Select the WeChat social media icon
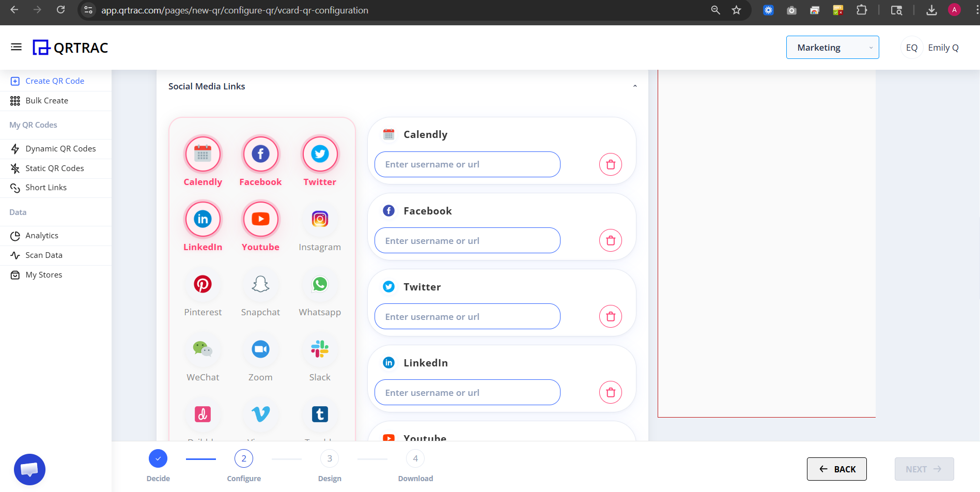Image resolution: width=980 pixels, height=492 pixels. click(203, 349)
